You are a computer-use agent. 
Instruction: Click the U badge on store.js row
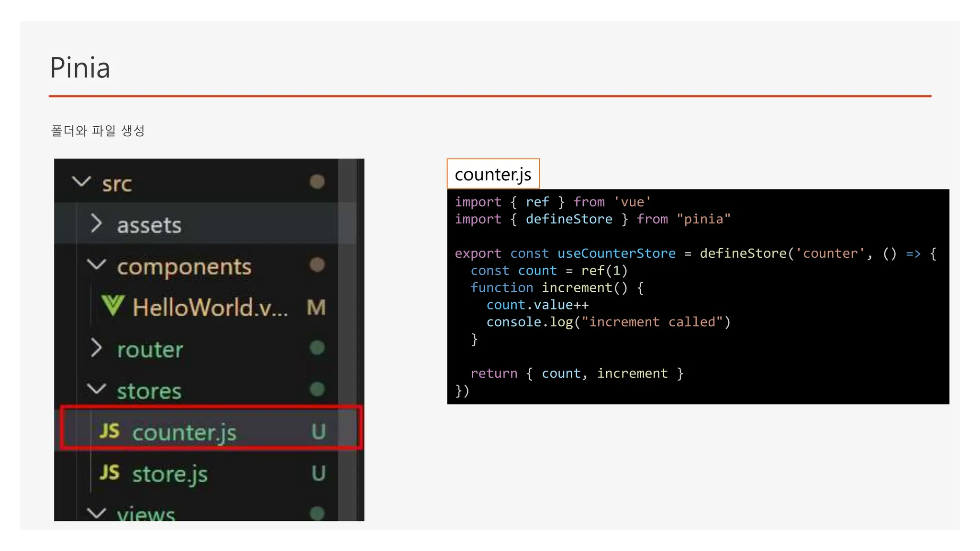click(318, 473)
